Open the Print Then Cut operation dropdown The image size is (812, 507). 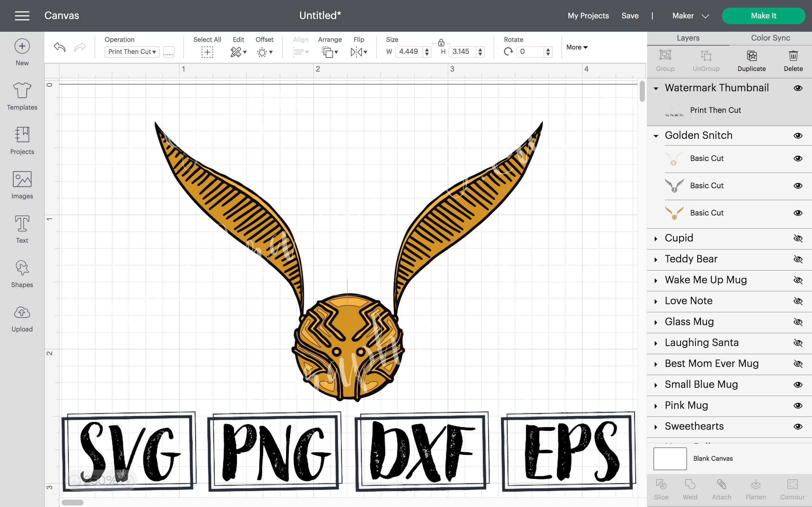132,52
